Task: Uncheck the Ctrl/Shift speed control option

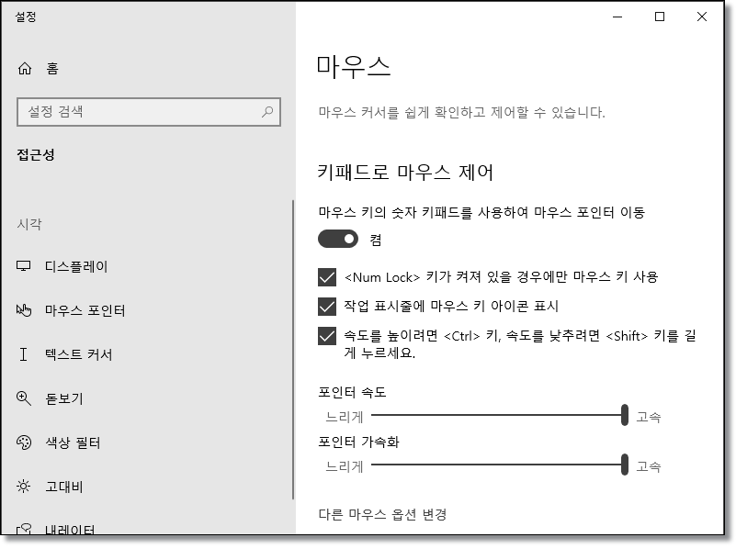Action: pyautogui.click(x=326, y=338)
